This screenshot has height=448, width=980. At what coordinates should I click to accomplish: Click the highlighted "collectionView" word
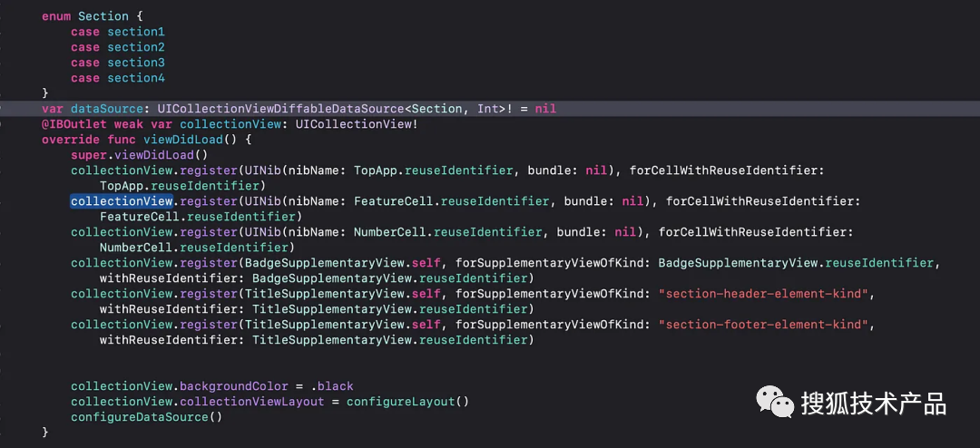tap(122, 201)
